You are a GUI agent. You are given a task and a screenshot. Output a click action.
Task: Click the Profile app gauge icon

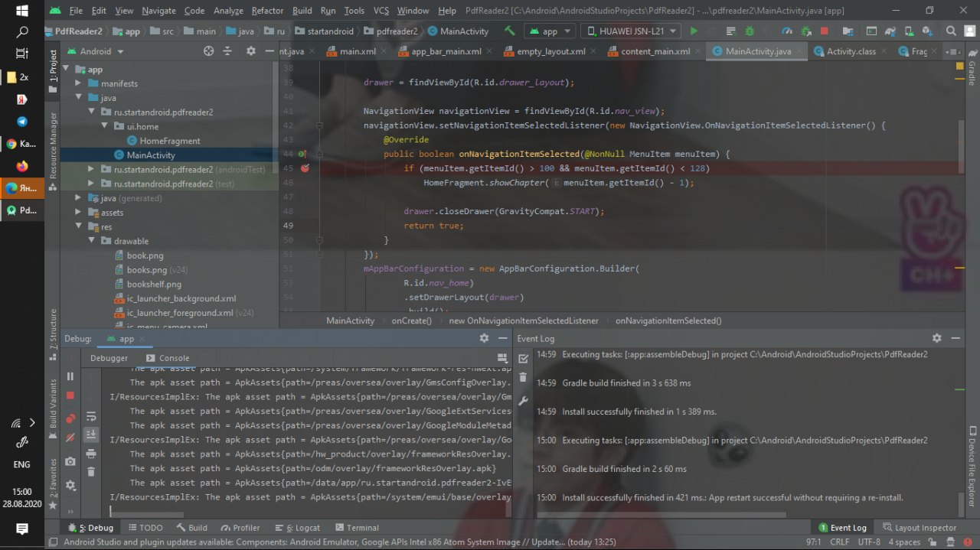point(787,31)
